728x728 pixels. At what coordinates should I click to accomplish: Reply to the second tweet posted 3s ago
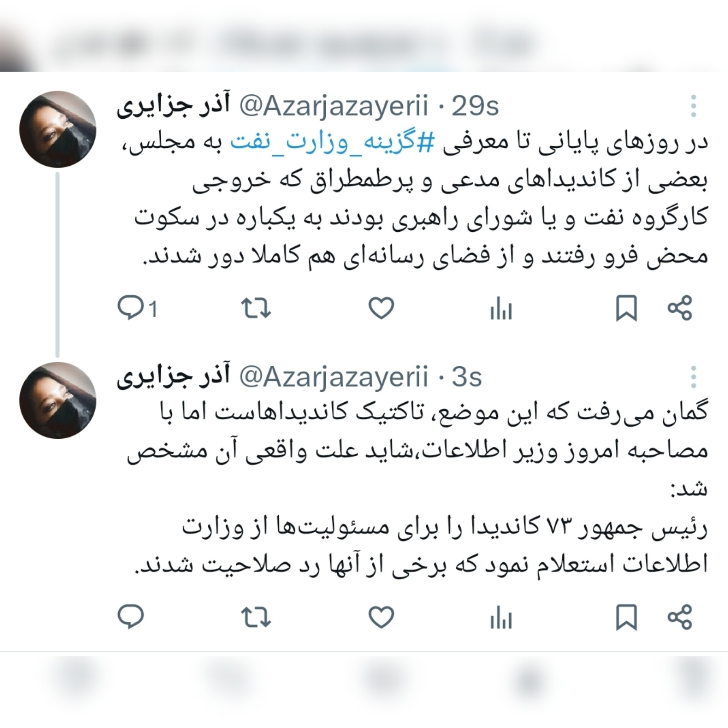click(x=131, y=617)
